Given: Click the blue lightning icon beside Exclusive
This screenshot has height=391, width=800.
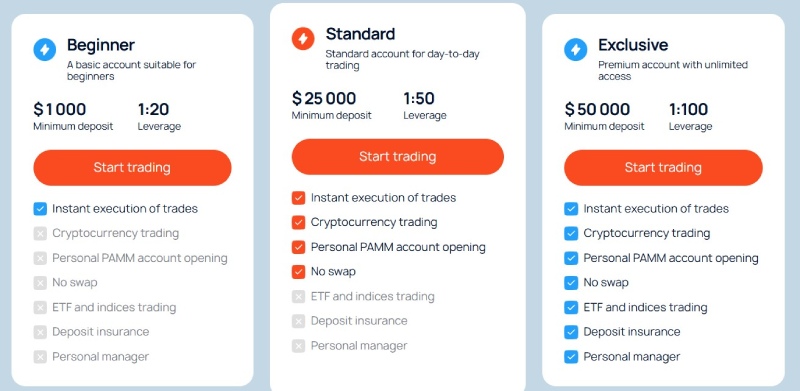Looking at the screenshot, I should click(576, 50).
